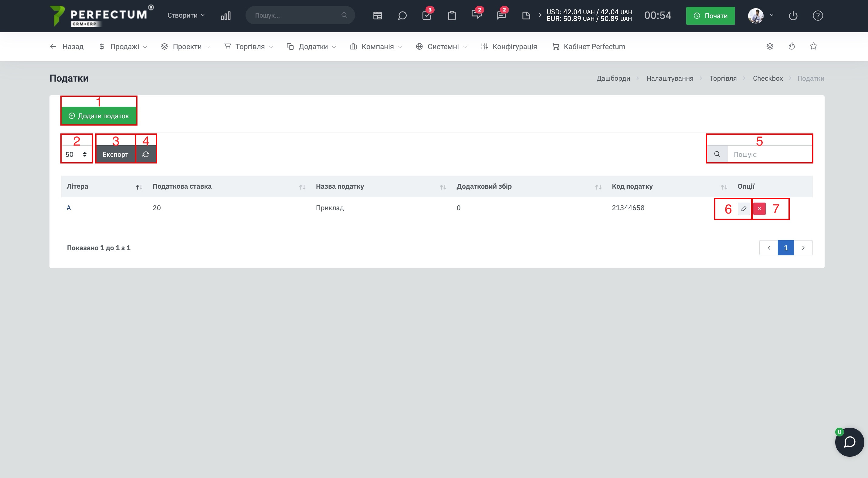Open the Конфігурація menu item
Image resolution: width=868 pixels, height=478 pixels.
[x=509, y=46]
